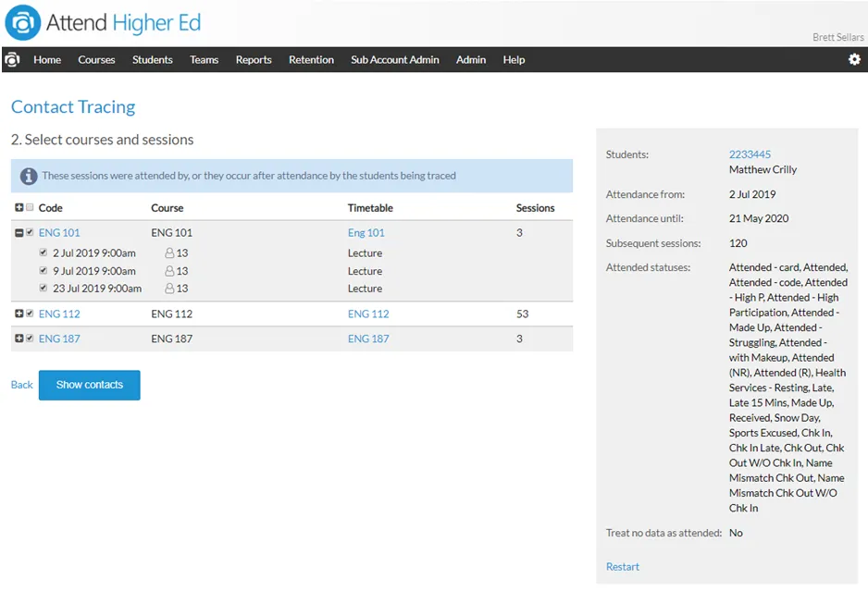Uncheck the 23 Jul 2019 9:00am session
The height and width of the screenshot is (591, 868).
tap(43, 288)
